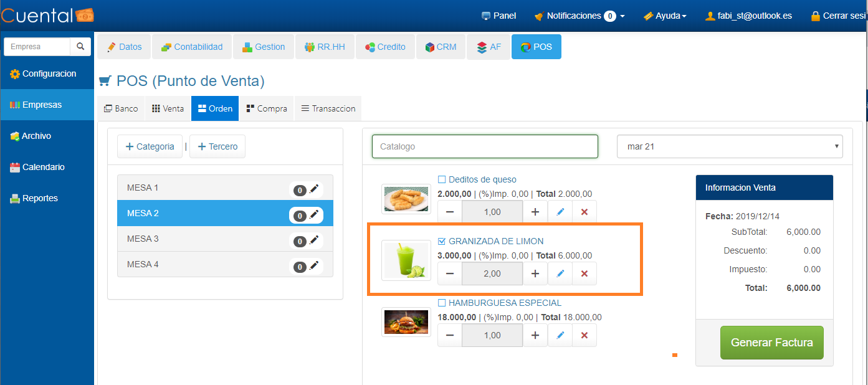Delete HAMBURGUESA ESPECIAL with red X
The image size is (868, 385).
tap(584, 335)
